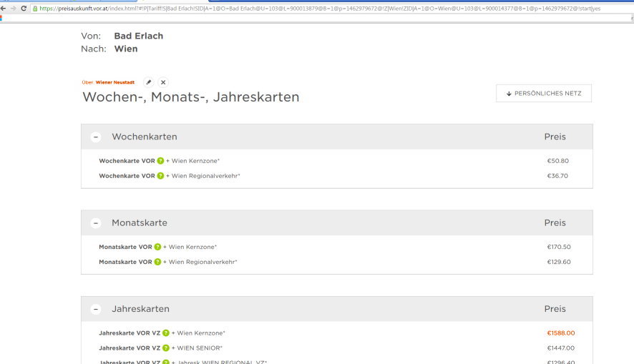Click the browser forward arrow
634x364 pixels.
pyautogui.click(x=14, y=9)
